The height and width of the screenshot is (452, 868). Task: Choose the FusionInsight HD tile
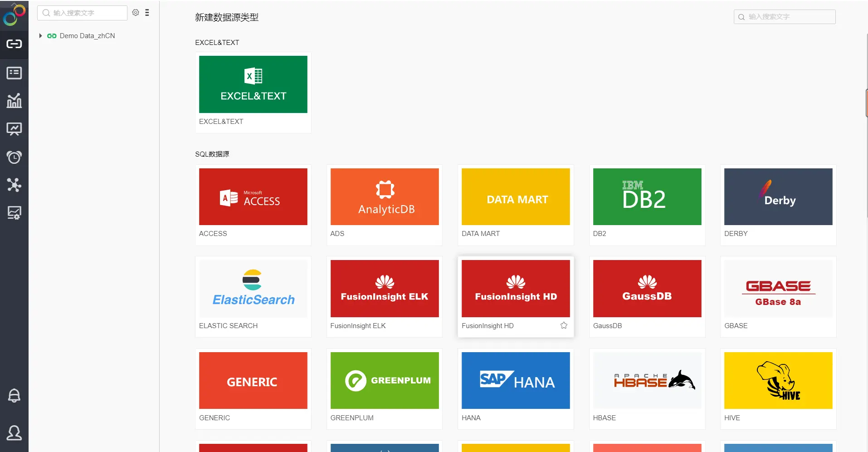click(x=516, y=297)
